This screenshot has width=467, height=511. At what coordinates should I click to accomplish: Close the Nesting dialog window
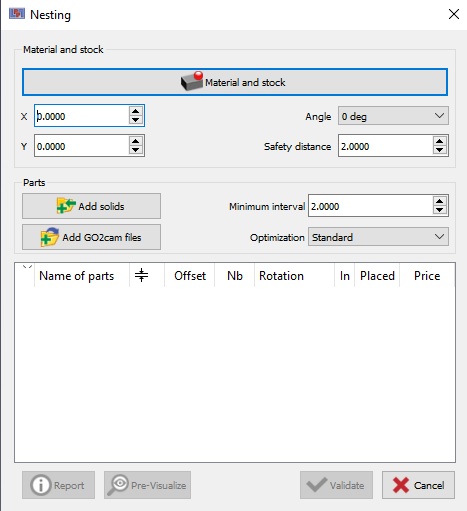[454, 14]
